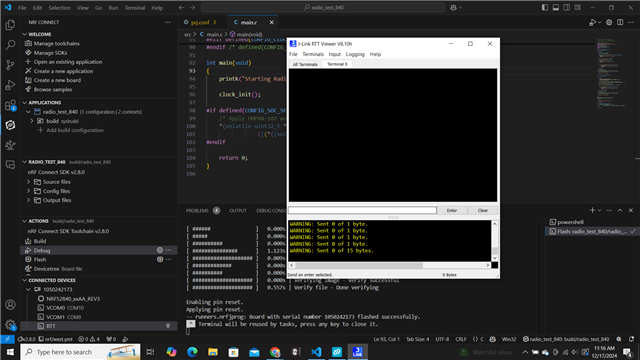The image size is (640, 360).
Task: Select VCOM0 COM10 port row
Action: (x=65, y=308)
